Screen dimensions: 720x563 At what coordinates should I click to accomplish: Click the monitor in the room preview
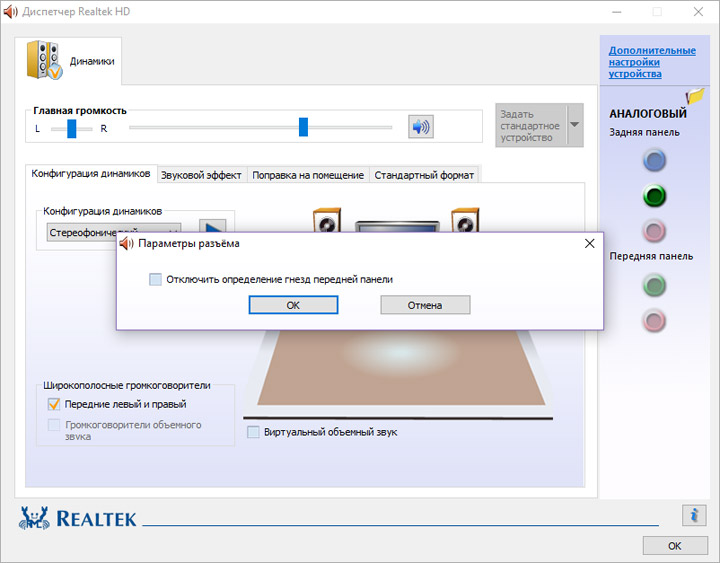coord(397,226)
